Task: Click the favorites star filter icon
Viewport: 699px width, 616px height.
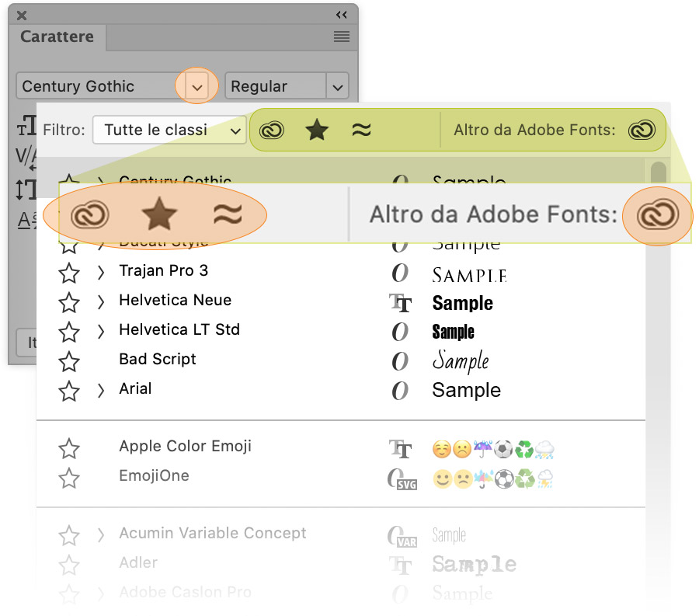Action: pos(315,131)
